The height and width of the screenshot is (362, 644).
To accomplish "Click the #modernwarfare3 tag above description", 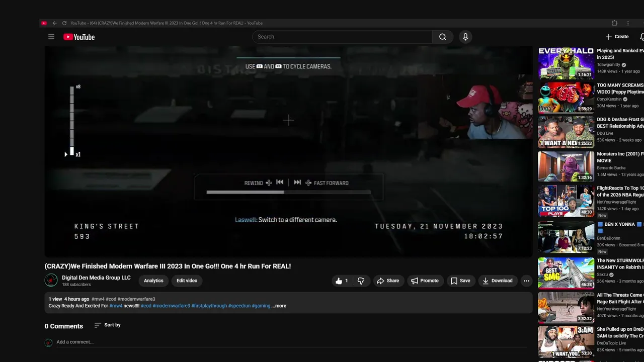I will coord(136,299).
